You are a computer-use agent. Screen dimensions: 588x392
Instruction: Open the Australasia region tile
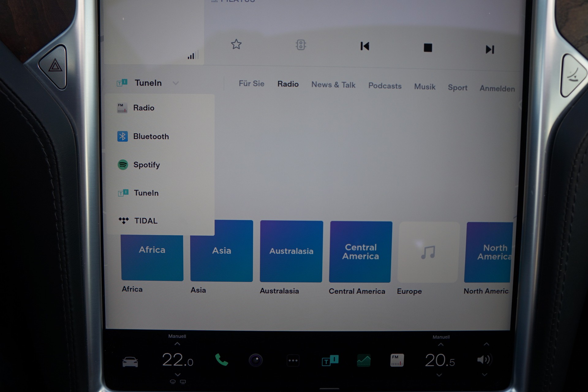tap(291, 251)
